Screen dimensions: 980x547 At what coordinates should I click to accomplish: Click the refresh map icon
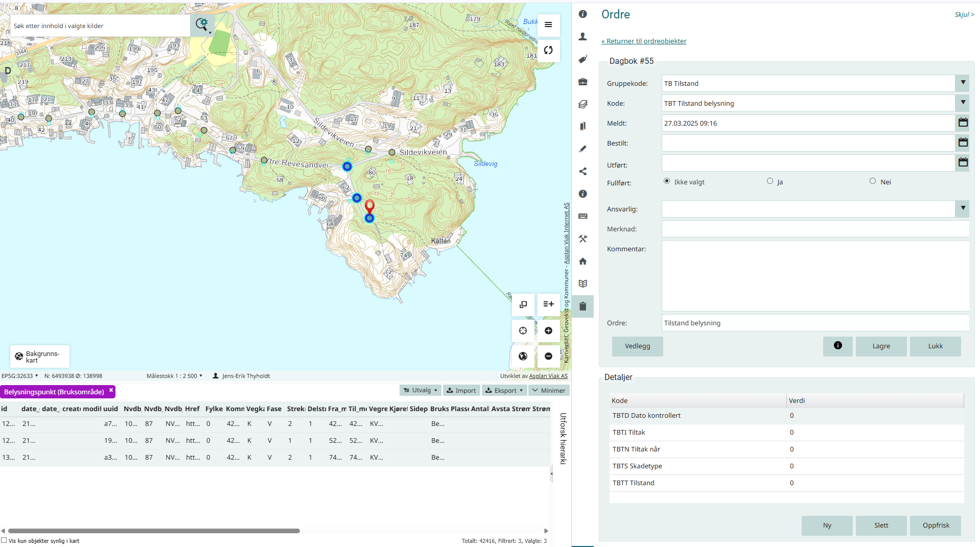(548, 50)
